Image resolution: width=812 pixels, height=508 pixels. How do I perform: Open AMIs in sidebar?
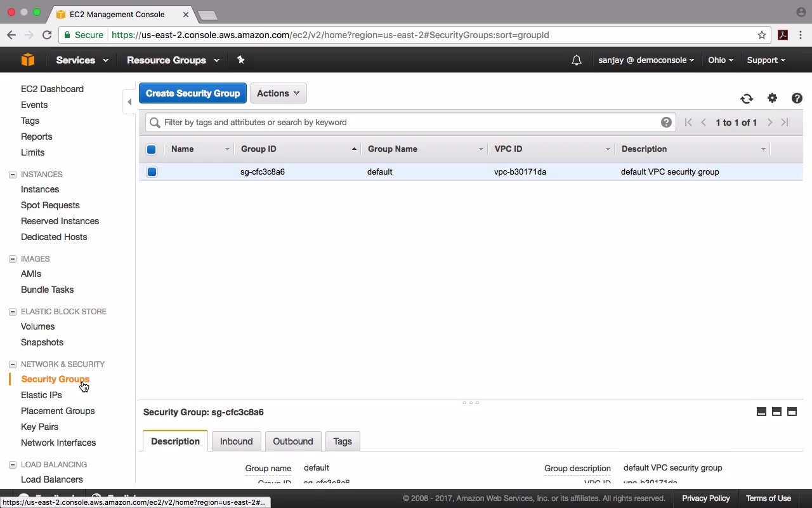(31, 274)
